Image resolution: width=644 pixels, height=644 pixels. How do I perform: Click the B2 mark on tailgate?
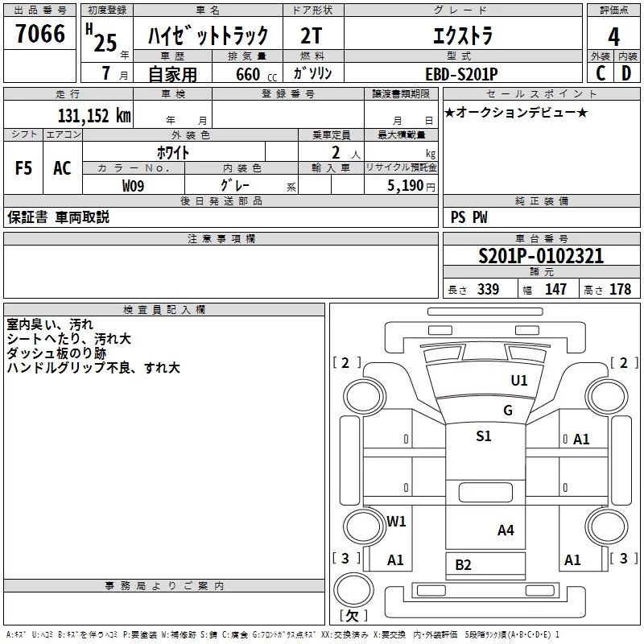click(x=463, y=565)
